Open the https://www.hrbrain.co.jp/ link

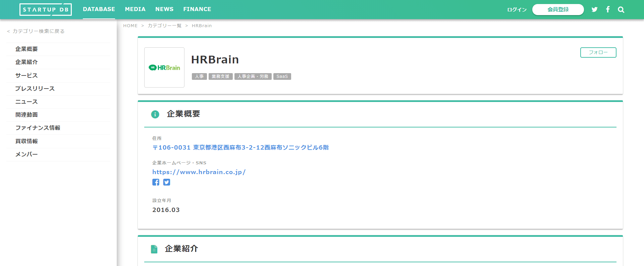click(199, 172)
